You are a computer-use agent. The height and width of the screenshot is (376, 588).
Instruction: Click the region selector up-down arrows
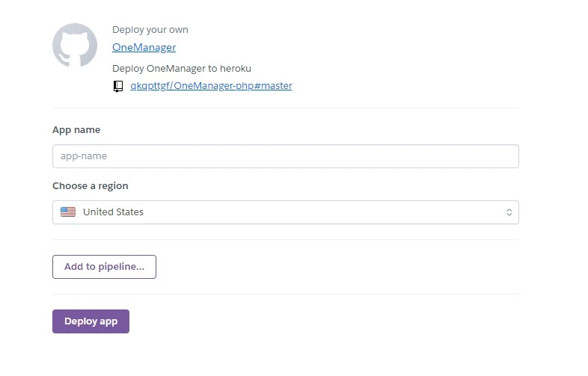click(x=509, y=212)
